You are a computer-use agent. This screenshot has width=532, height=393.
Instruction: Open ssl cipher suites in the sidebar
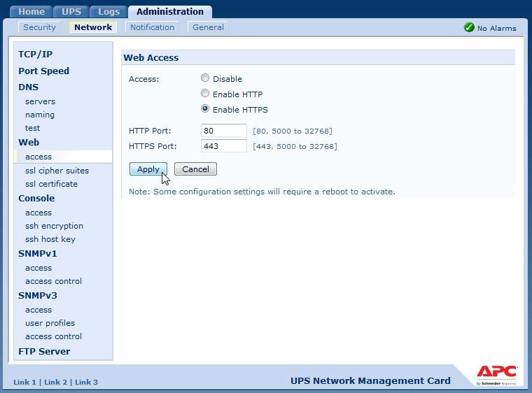[x=57, y=171]
